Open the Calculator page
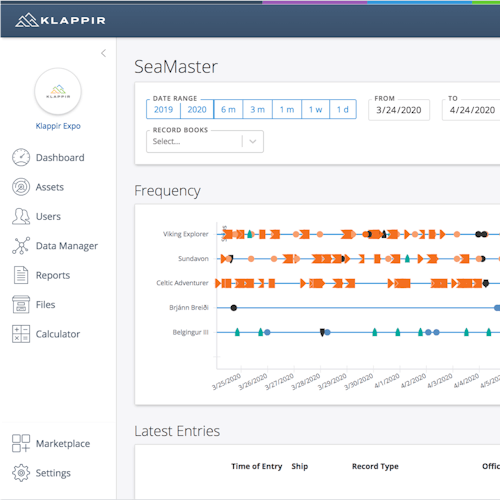This screenshot has height=500, width=500. pyautogui.click(x=58, y=334)
